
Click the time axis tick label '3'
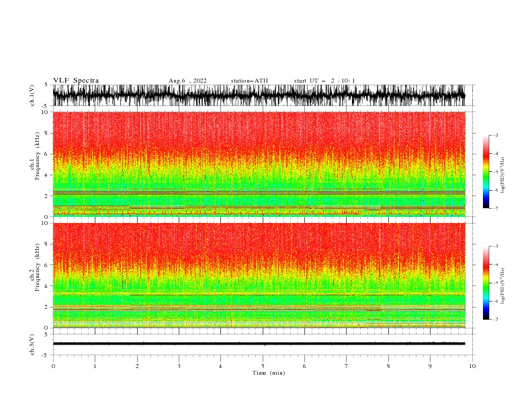pyautogui.click(x=179, y=366)
